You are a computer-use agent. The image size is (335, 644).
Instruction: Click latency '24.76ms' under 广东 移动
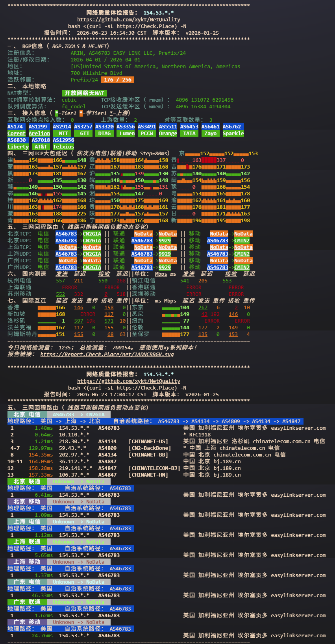point(42,635)
